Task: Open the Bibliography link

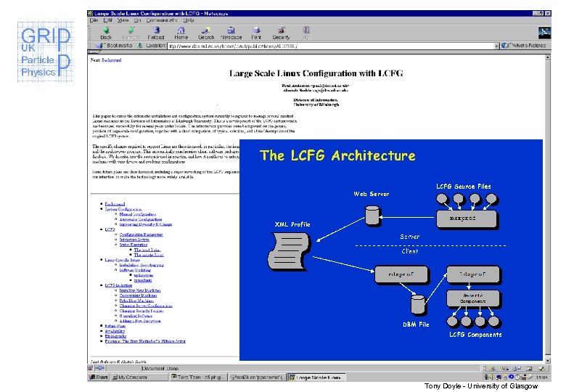Action: (115, 335)
